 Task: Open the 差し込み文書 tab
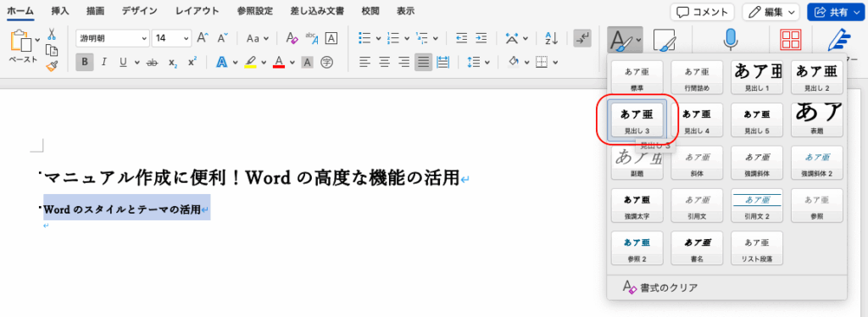[317, 11]
